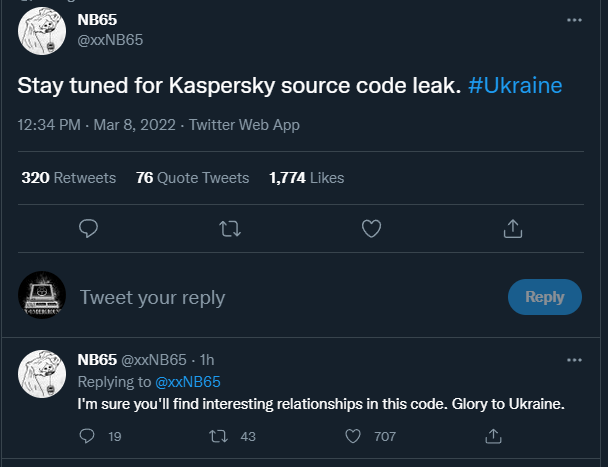The height and width of the screenshot is (467, 608).
Task: Open more options menu on reply tweet
Action: click(x=574, y=360)
